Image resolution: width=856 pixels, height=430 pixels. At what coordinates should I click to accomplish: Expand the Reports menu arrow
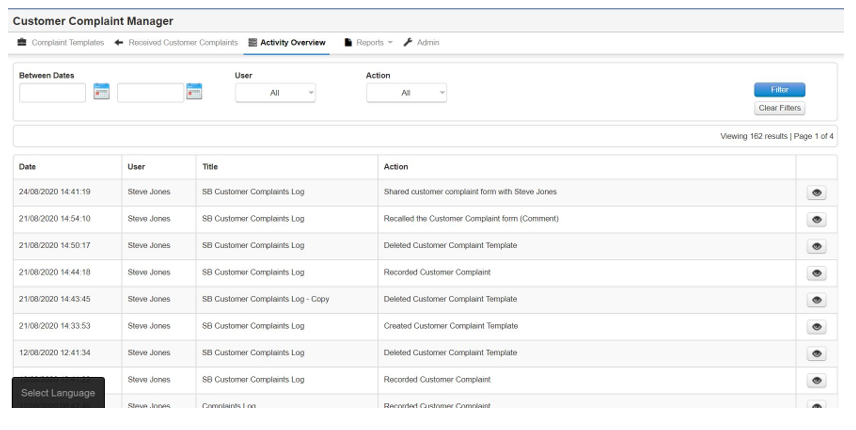(x=390, y=43)
